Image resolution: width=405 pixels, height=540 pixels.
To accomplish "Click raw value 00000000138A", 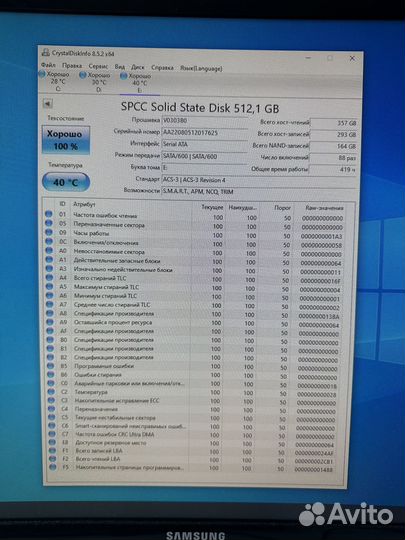I will (x=319, y=316).
